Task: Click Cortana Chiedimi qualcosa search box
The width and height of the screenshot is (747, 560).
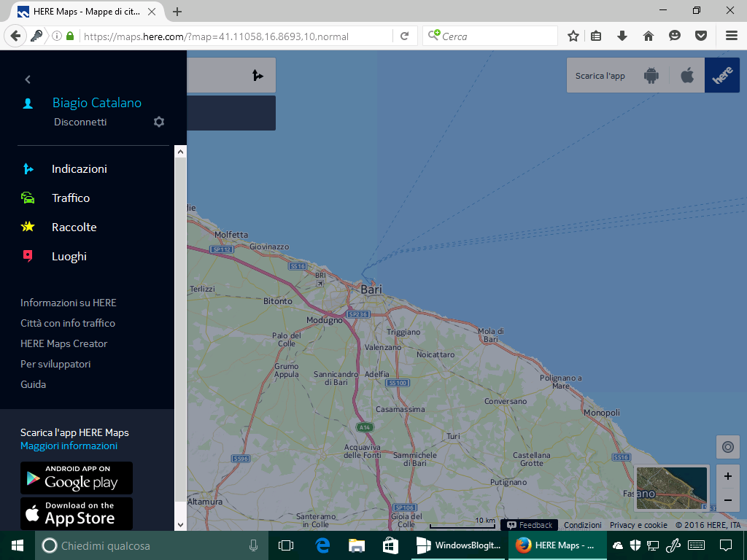Action: [x=152, y=545]
